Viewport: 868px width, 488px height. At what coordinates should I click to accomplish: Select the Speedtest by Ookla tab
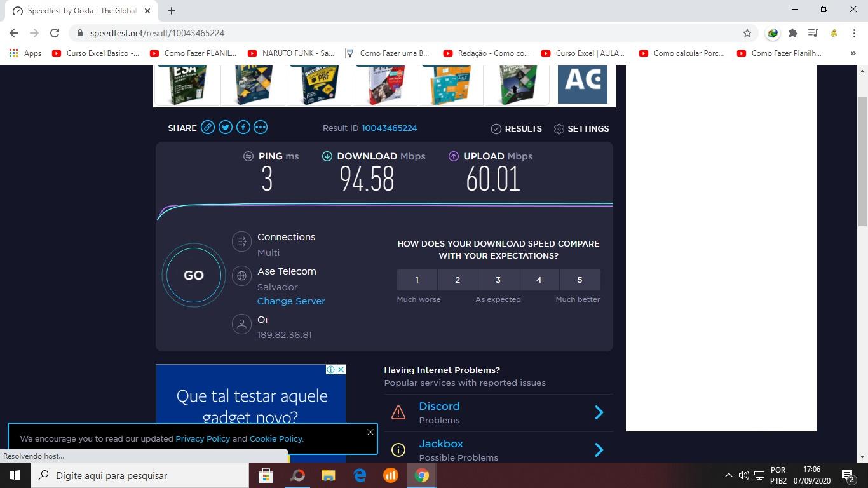coord(81,11)
